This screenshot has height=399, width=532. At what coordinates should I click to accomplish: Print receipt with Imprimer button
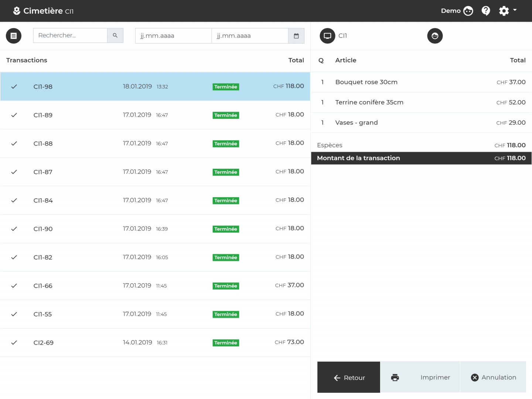pyautogui.click(x=420, y=377)
